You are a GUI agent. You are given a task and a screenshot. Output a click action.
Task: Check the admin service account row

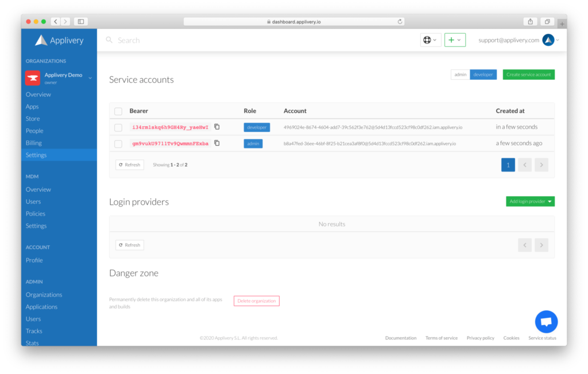[x=118, y=143]
